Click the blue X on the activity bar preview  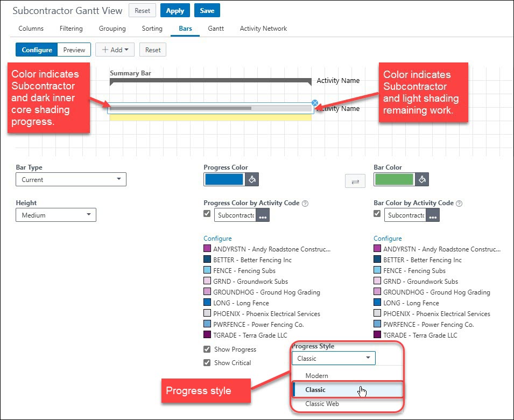tap(314, 103)
